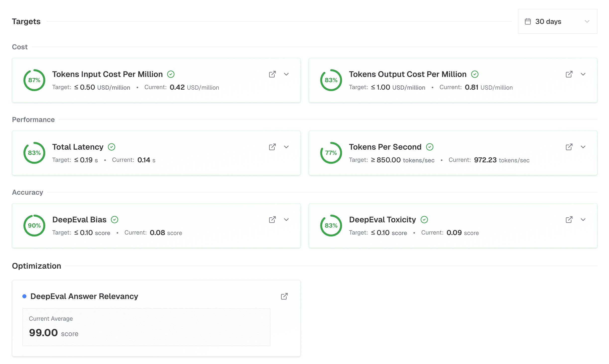Open Tokens Per Second external link icon
This screenshot has height=364, width=609.
[x=569, y=147]
